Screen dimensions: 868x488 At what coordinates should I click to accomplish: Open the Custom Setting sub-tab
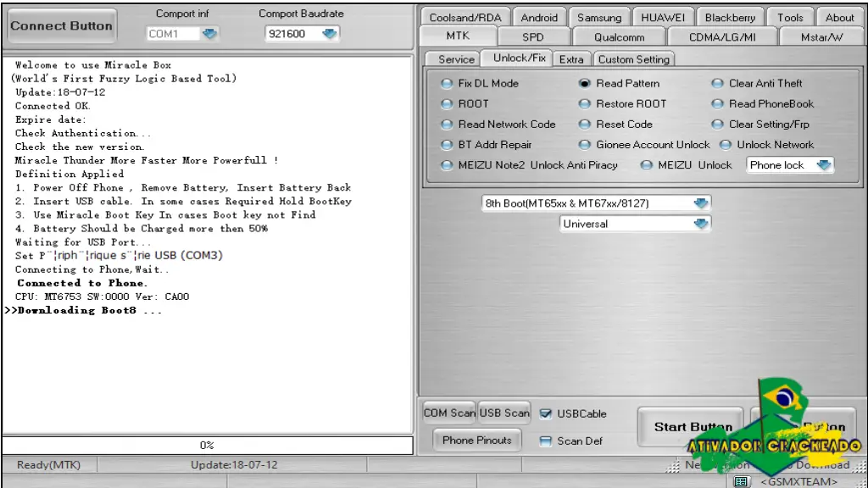[x=634, y=59]
